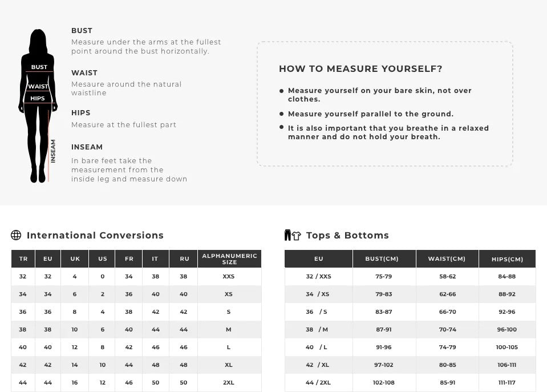This screenshot has width=547, height=392.
Task: Click the INSEAM measurement heading text
Action: coord(87,147)
